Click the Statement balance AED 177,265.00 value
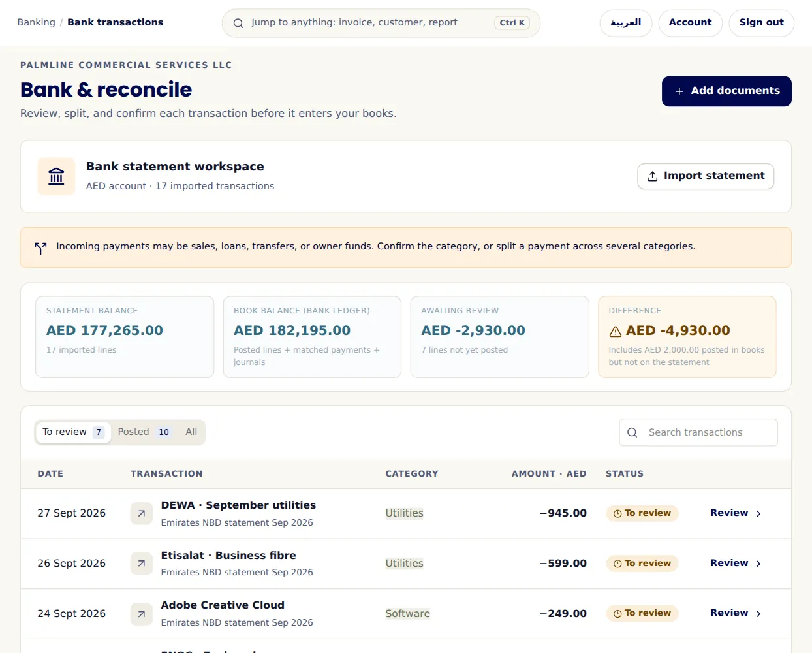Viewport: 812px width, 653px height. (104, 331)
